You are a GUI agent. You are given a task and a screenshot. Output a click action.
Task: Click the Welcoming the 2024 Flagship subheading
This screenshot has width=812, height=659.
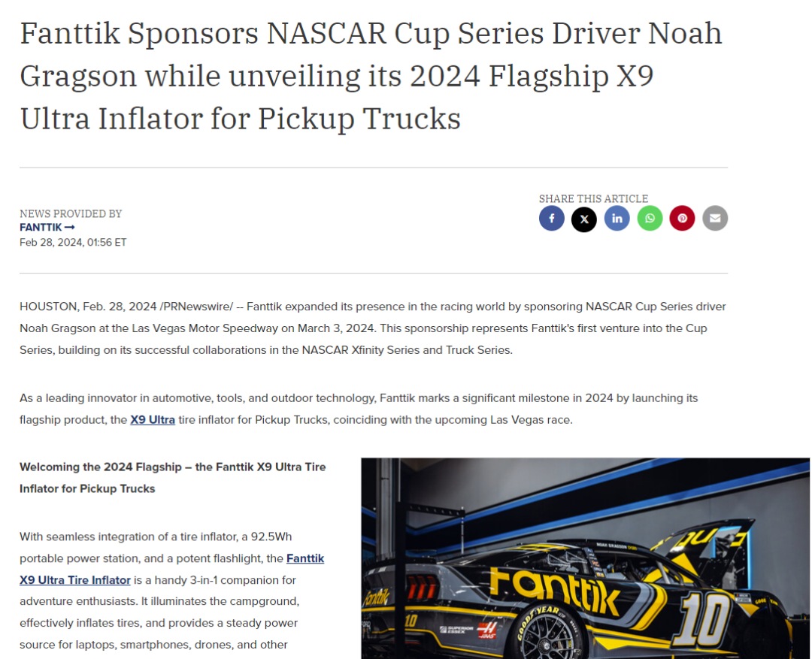(173, 478)
